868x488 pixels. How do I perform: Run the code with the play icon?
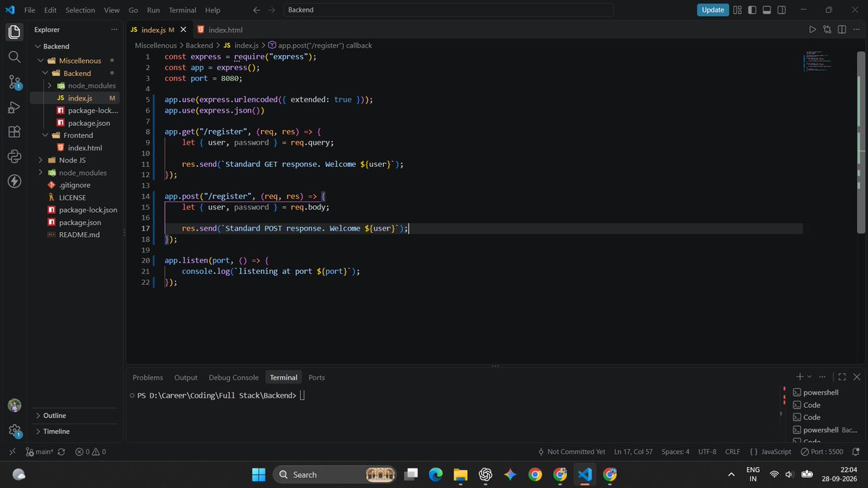(812, 30)
